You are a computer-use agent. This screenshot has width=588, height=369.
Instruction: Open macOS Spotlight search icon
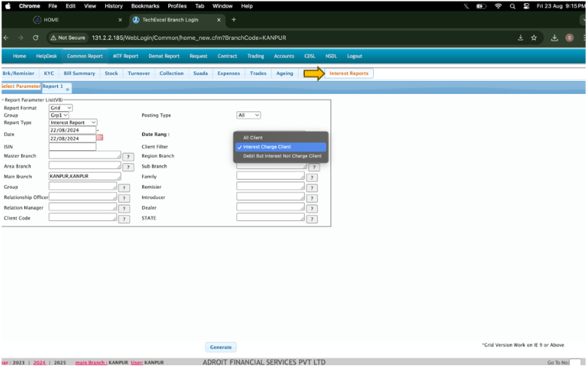click(x=514, y=6)
